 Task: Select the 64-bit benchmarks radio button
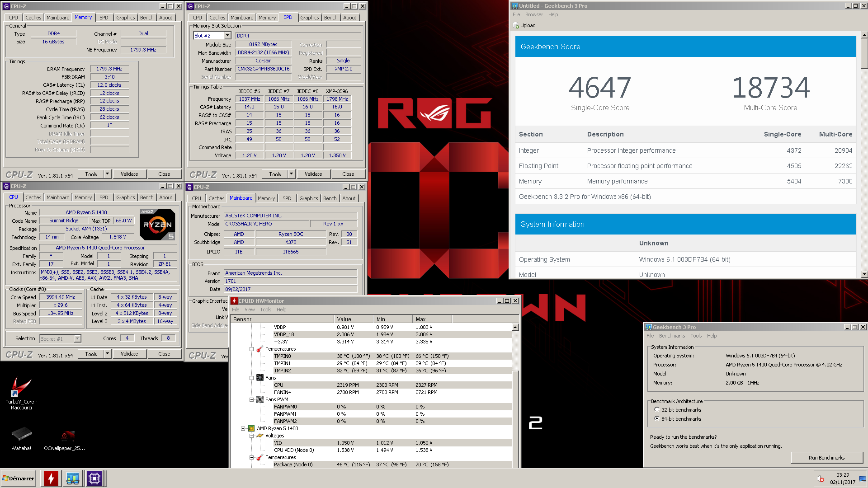click(656, 419)
